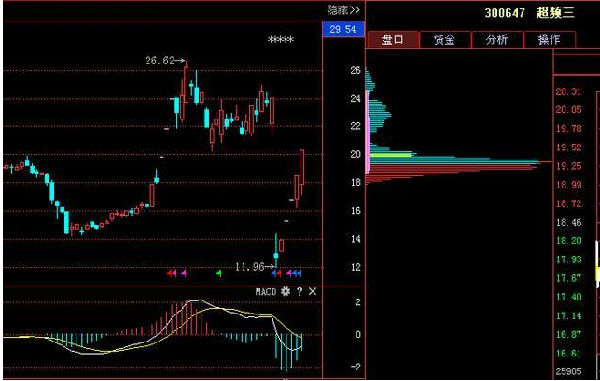Select the 19.25 price level

(x=569, y=166)
